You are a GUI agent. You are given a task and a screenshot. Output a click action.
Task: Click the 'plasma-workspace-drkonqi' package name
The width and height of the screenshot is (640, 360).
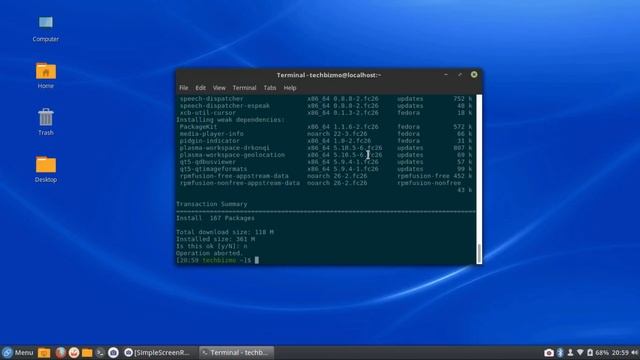225,148
